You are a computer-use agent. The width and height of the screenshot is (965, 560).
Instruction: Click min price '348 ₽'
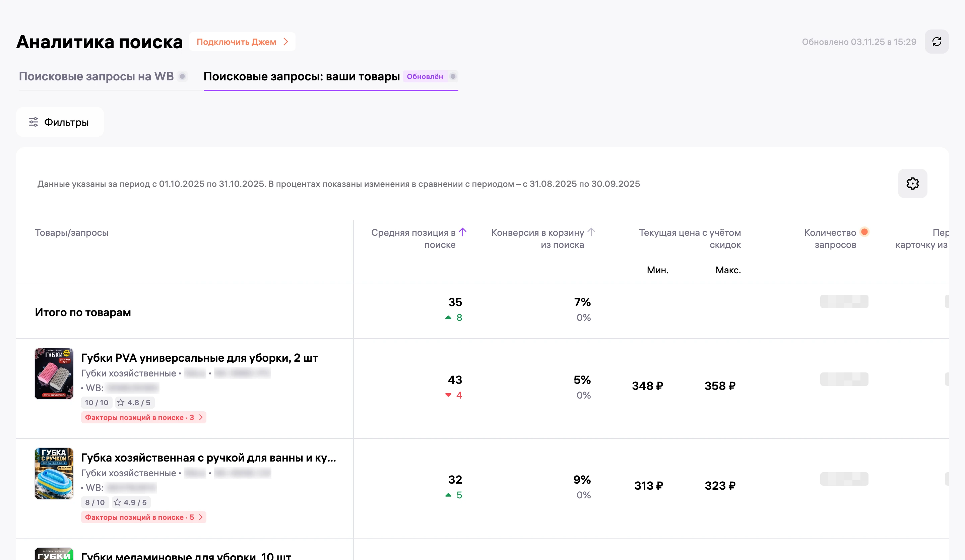648,386
